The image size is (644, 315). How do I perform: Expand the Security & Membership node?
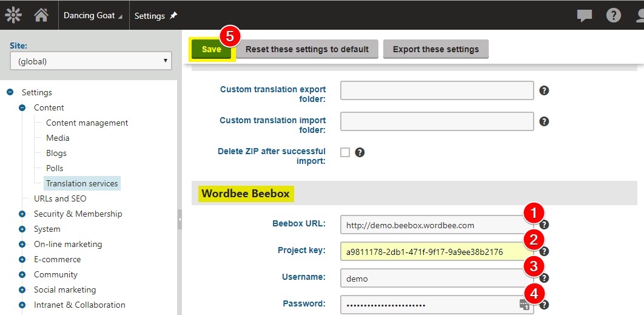click(x=22, y=214)
